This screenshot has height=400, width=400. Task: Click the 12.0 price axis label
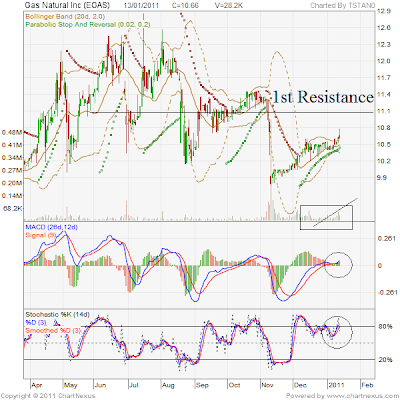[384, 61]
